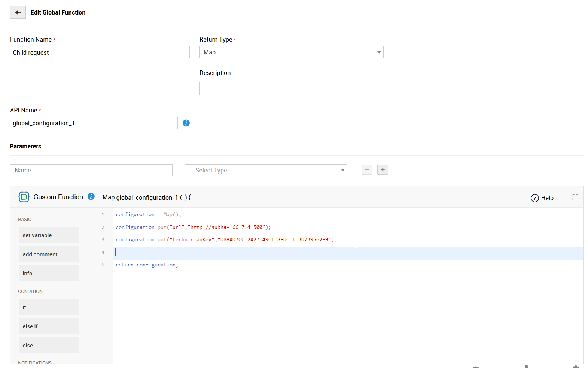588x368 pixels.
Task: Toggle fullscreen editor mode
Action: point(575,197)
